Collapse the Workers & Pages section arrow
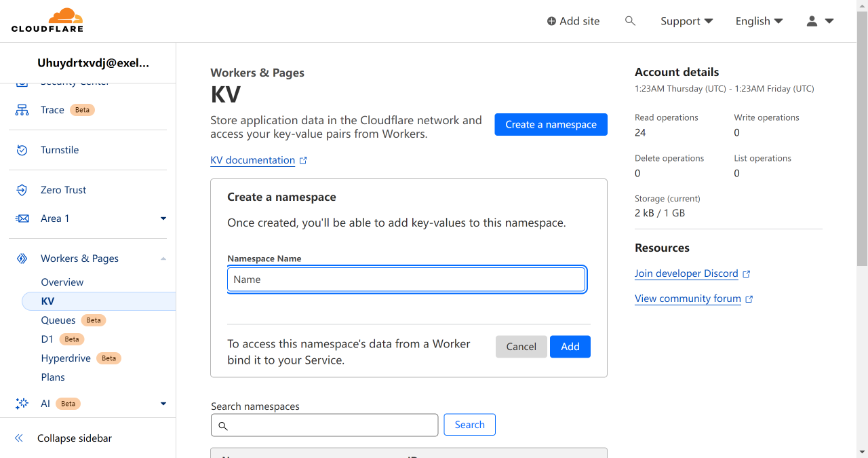 coord(163,259)
